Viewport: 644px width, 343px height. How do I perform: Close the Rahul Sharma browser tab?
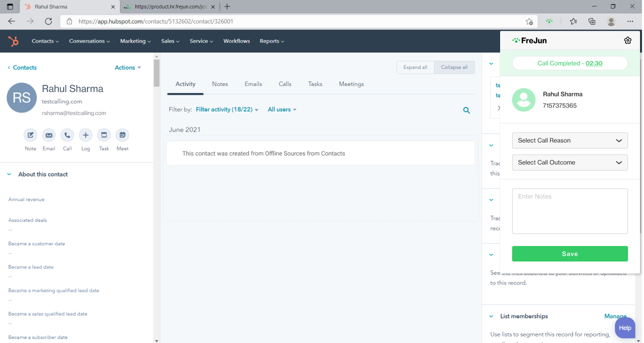click(113, 7)
